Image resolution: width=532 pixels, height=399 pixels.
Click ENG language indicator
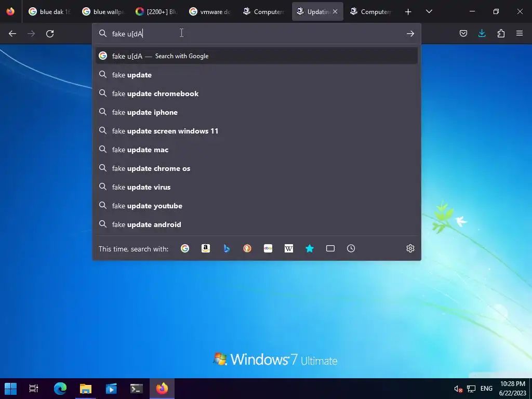486,389
